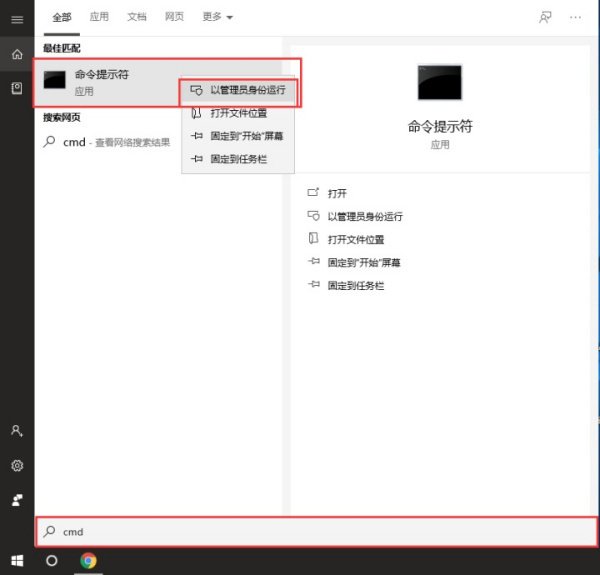
Task: Switch to the 文档 tab
Action: (137, 16)
